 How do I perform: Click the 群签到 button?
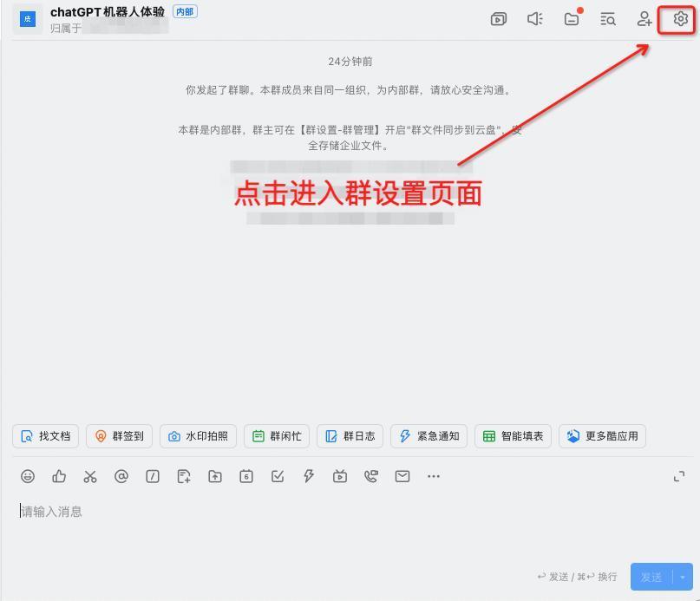pos(119,436)
